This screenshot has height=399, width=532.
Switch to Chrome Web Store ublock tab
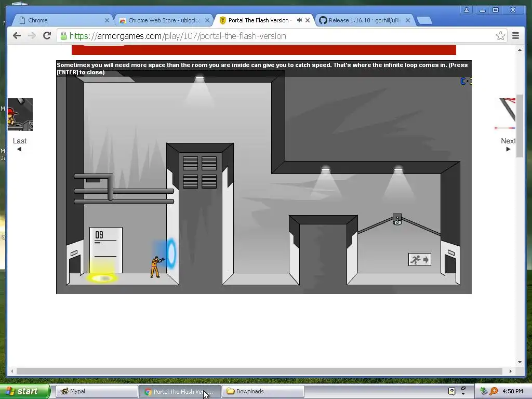point(163,20)
